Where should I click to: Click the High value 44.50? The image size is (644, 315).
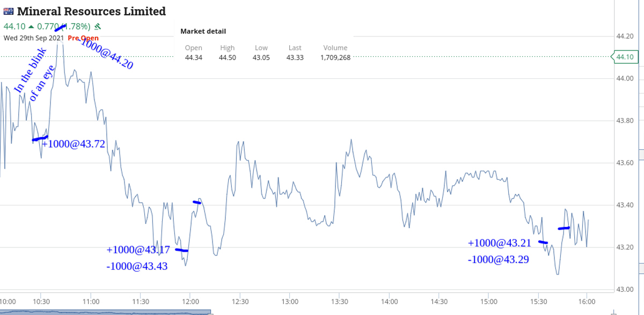click(x=227, y=57)
